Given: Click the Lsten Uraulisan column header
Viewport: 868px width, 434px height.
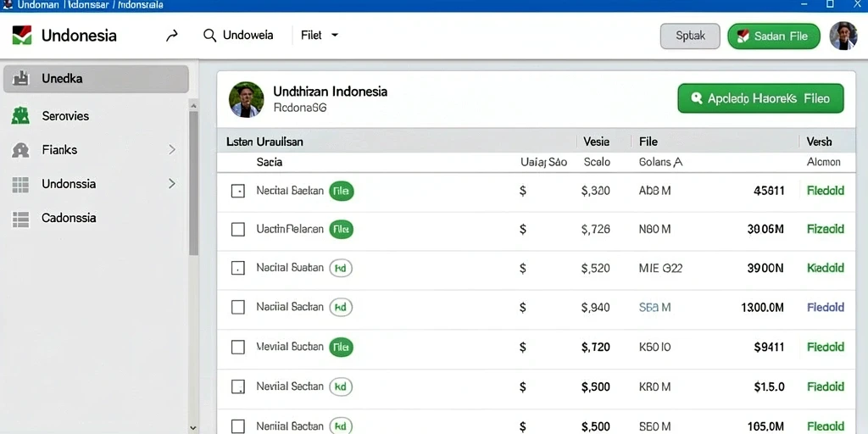Looking at the screenshot, I should point(264,142).
